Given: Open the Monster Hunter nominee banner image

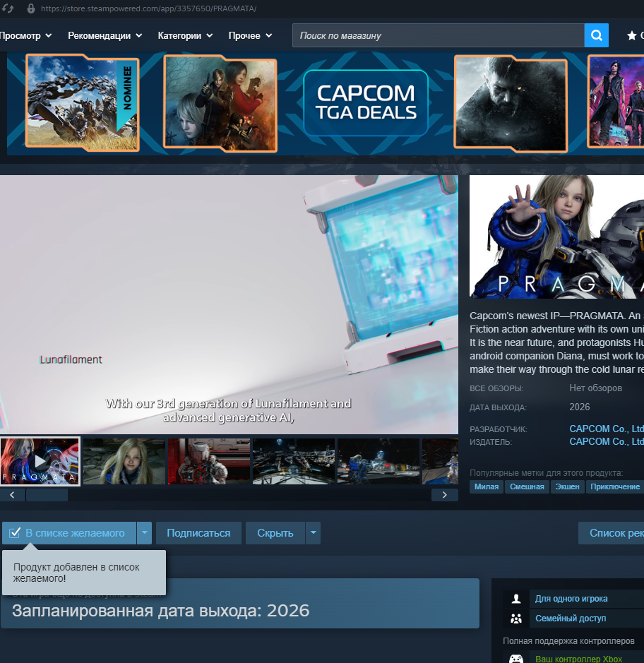Looking at the screenshot, I should (83, 103).
